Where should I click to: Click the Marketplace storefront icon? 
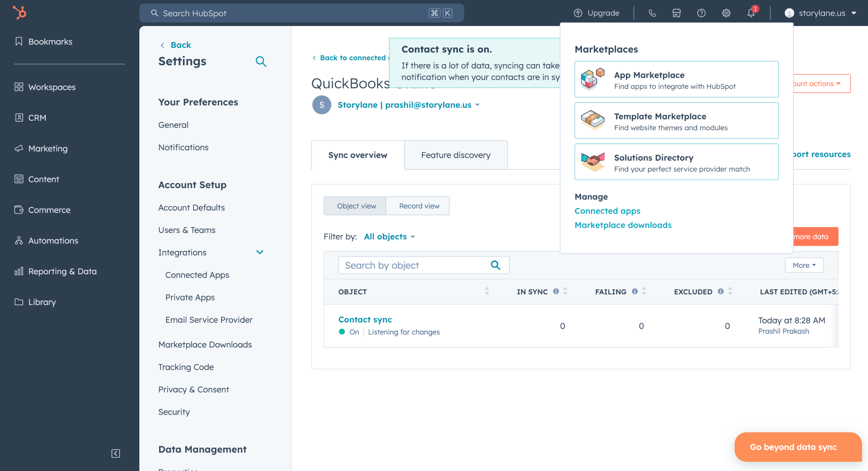676,13
